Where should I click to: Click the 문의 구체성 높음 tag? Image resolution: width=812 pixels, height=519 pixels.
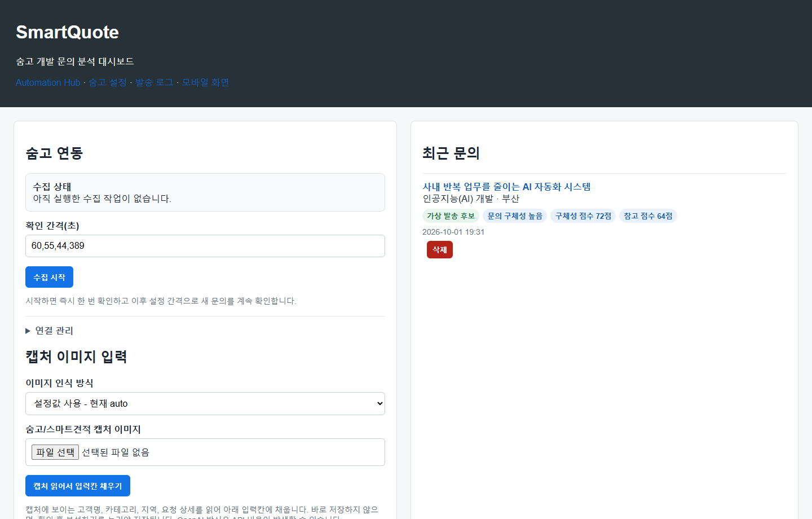click(515, 216)
